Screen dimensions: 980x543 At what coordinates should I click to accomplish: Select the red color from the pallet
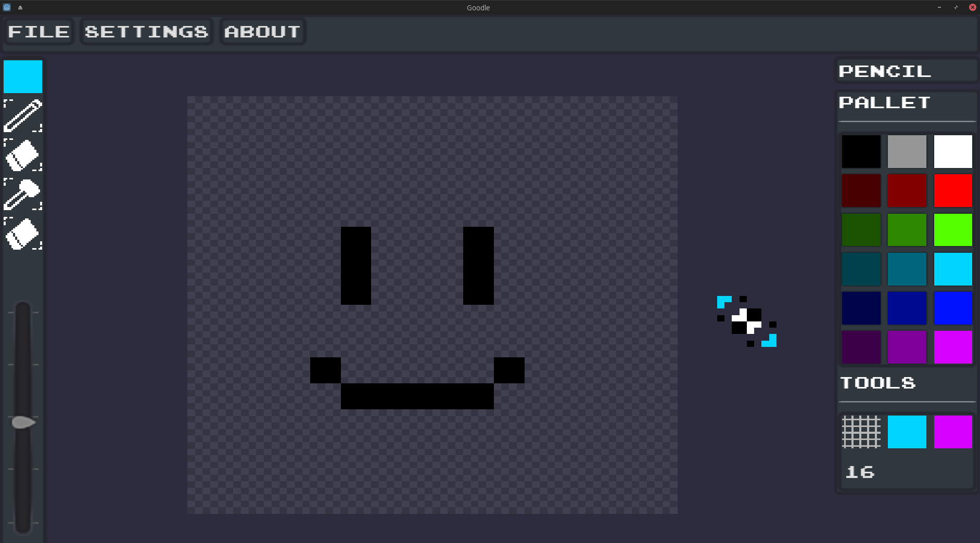coord(952,191)
